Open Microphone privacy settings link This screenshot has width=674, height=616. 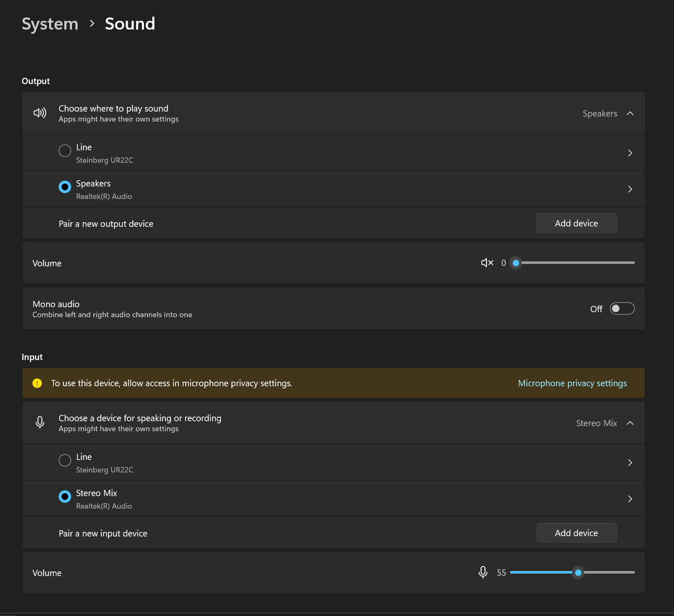[572, 383]
